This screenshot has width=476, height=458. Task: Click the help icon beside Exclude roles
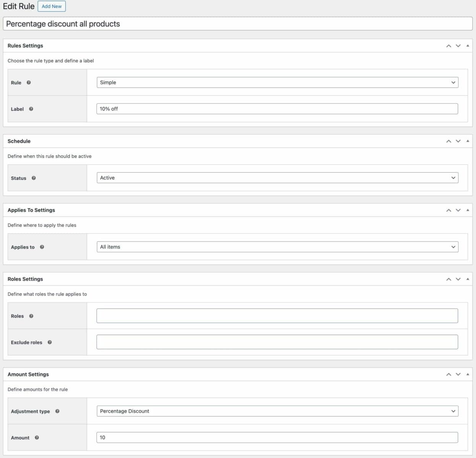pos(50,342)
